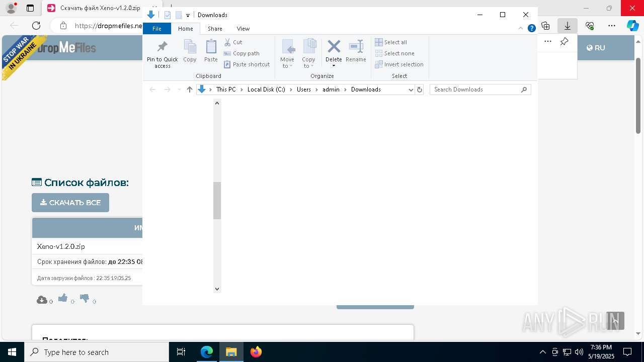This screenshot has width=644, height=362.
Task: Click navigation pane scroll up arrow
Action: tap(217, 103)
